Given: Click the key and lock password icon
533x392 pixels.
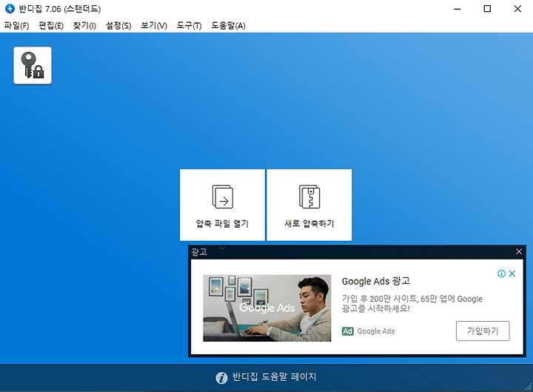Looking at the screenshot, I should [x=33, y=65].
